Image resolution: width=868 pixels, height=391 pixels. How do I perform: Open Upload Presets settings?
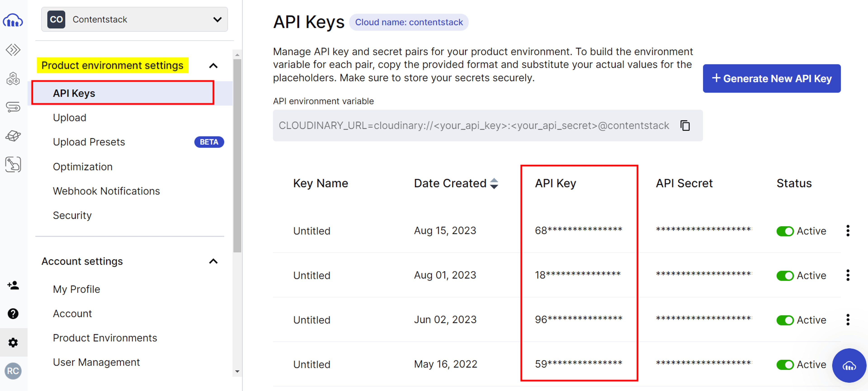pos(89,142)
